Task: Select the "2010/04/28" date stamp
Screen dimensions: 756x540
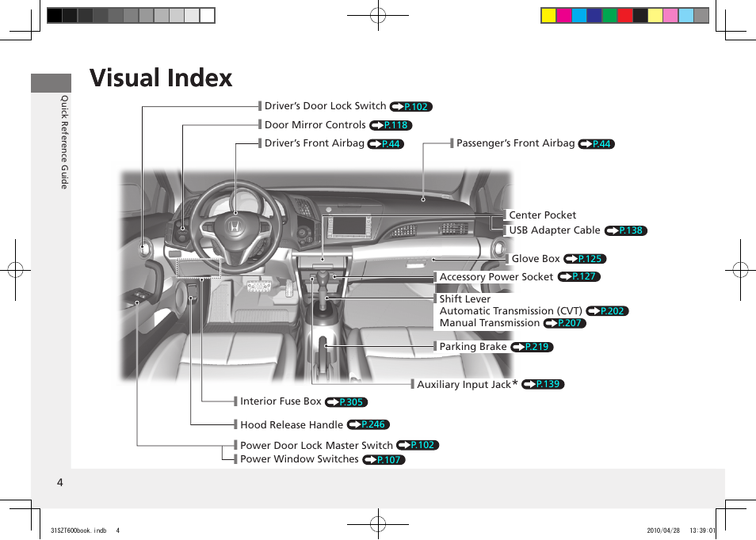Action: [663, 530]
